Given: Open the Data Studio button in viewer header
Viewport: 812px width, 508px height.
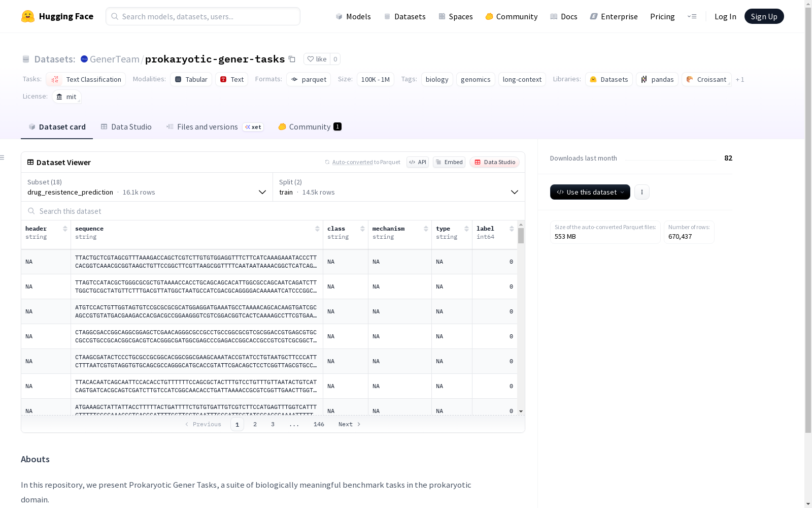Looking at the screenshot, I should tap(495, 162).
